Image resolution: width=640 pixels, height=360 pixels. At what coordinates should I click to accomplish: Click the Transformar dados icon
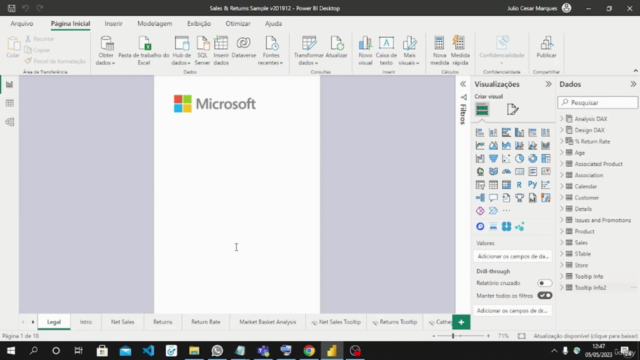tap(309, 43)
